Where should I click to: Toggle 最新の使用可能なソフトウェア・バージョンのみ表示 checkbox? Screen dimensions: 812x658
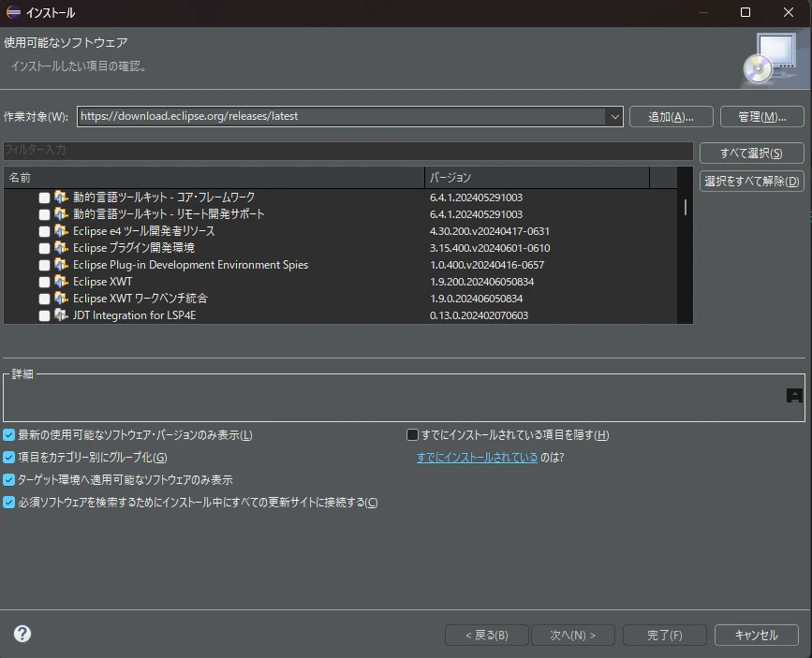tap(8, 435)
